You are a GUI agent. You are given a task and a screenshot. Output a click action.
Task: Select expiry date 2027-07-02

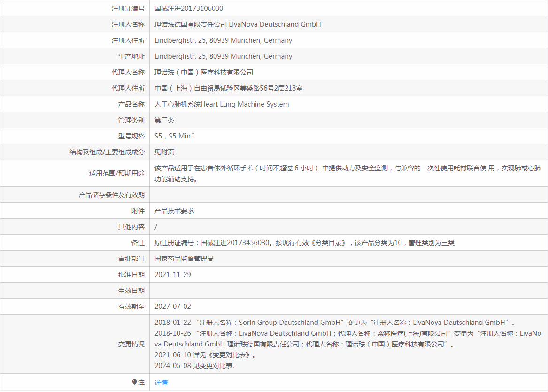[173, 307]
